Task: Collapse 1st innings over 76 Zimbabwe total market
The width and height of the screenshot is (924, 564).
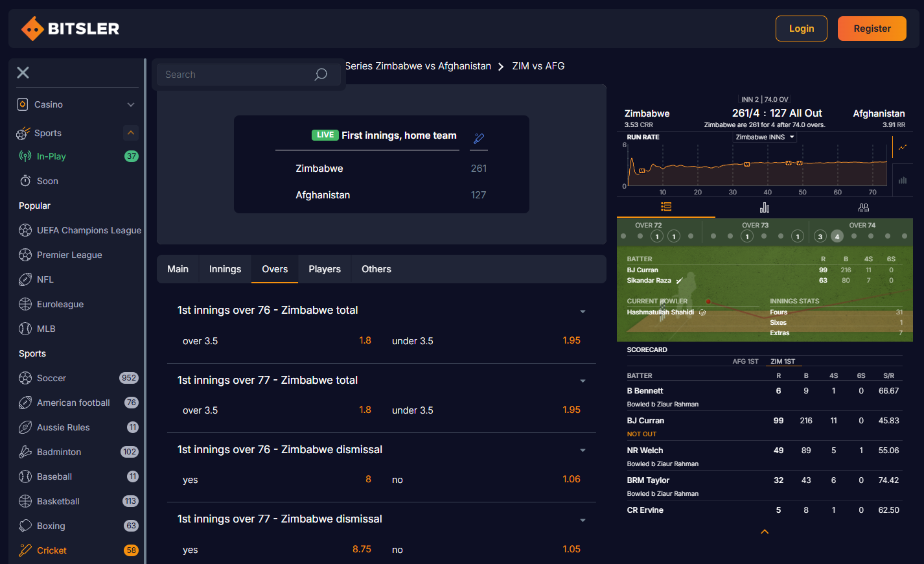Action: pos(583,311)
